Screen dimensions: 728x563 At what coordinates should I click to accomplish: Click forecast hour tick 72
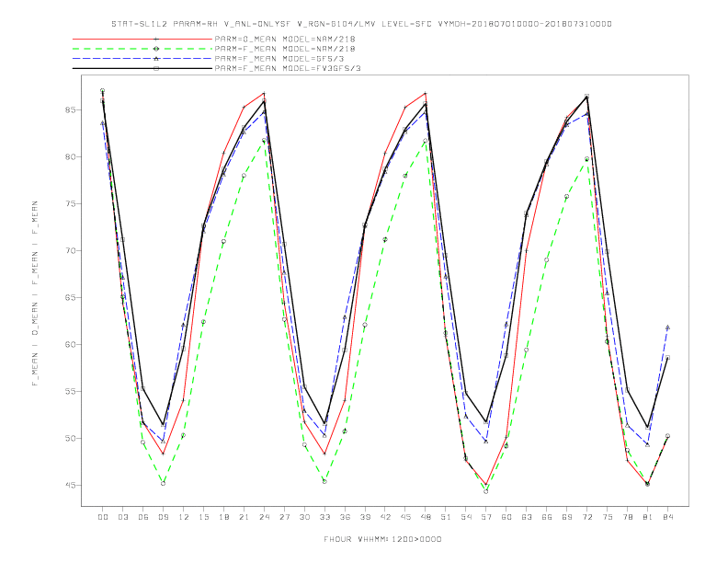(587, 517)
